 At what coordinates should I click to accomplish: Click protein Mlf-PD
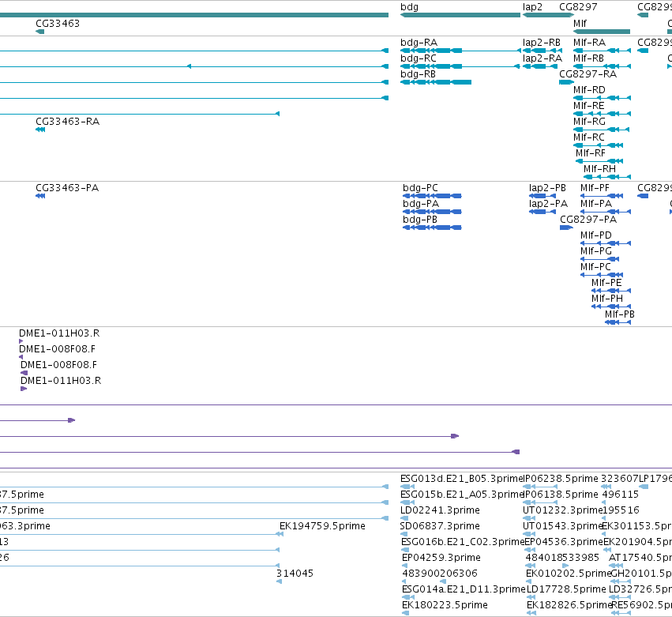[x=596, y=236]
